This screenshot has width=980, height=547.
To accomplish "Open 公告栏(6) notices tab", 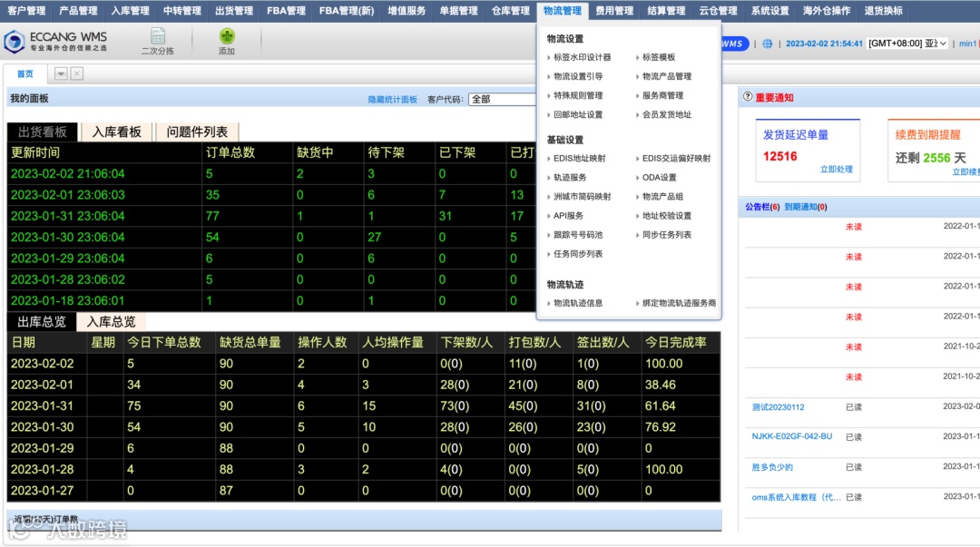I will click(762, 207).
